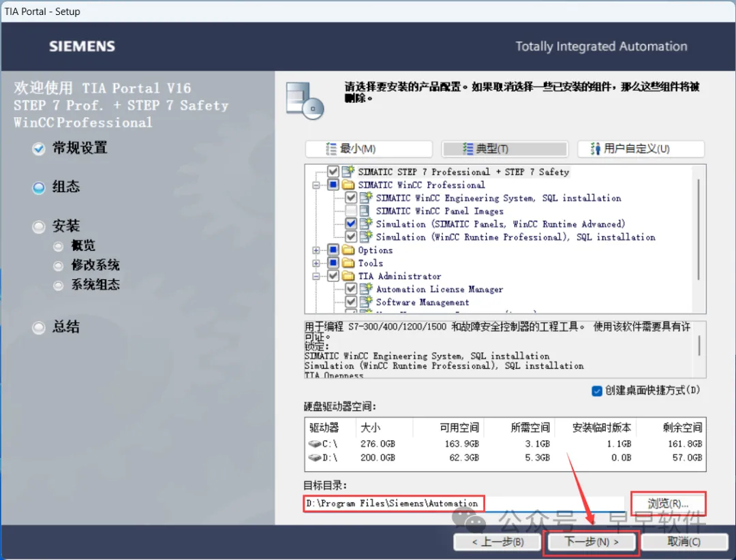The image size is (736, 560).
Task: Select the SIMATIC WinCC Panel Images row
Action: [440, 211]
